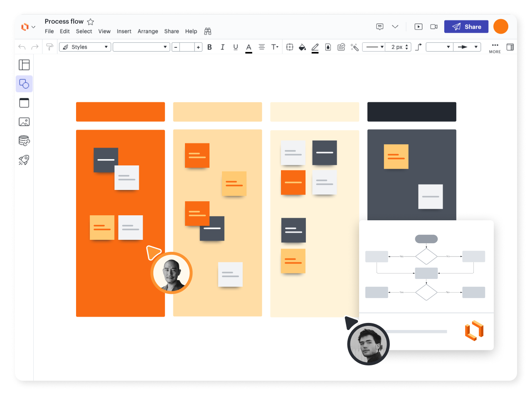This screenshot has height=399, width=532.
Task: Toggle italic text formatting
Action: coord(222,47)
